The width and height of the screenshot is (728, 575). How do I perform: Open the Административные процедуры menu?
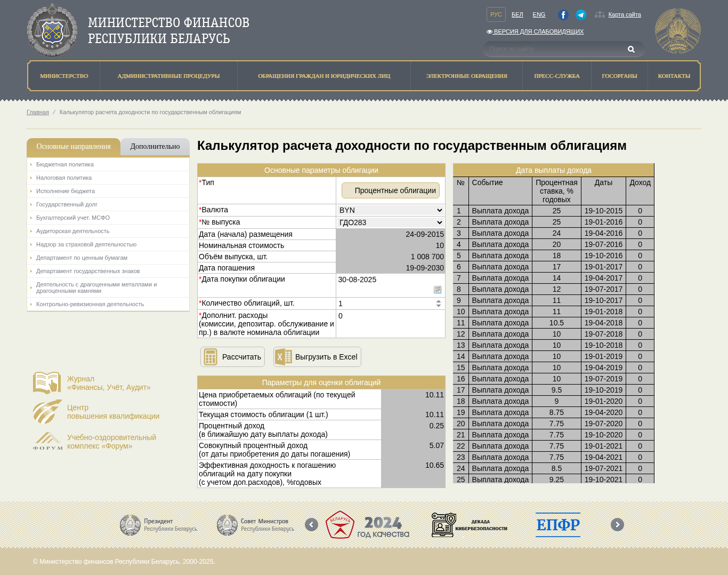click(168, 76)
